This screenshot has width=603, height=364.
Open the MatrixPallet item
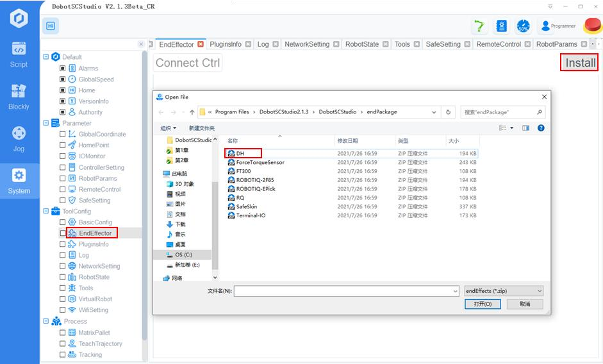pyautogui.click(x=94, y=333)
